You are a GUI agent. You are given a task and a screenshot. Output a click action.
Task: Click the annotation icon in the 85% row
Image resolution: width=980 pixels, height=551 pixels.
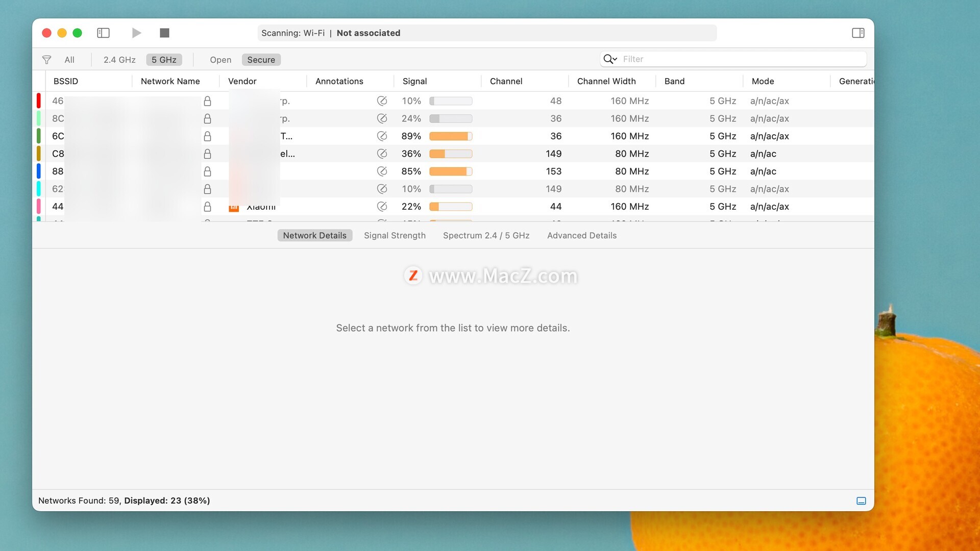point(382,171)
